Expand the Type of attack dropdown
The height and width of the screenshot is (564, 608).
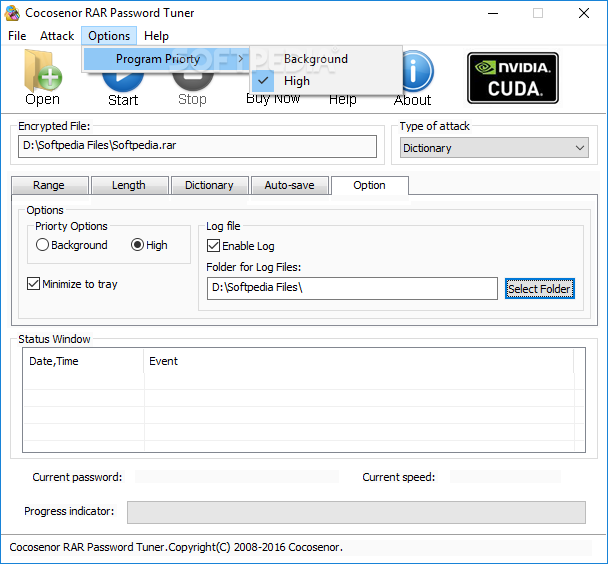coord(494,148)
